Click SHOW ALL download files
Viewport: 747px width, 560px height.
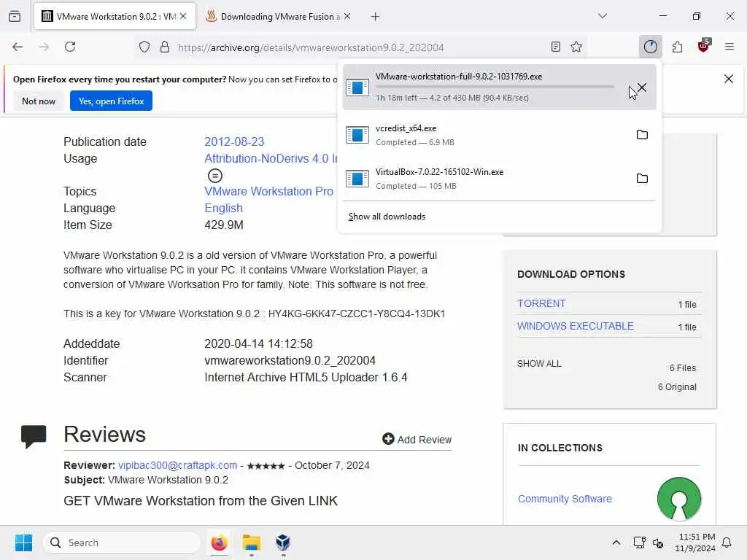coord(539,363)
